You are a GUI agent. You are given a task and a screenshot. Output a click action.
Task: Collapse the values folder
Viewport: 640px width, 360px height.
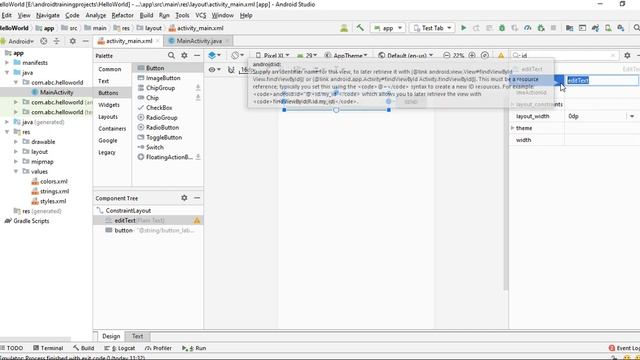point(16,171)
